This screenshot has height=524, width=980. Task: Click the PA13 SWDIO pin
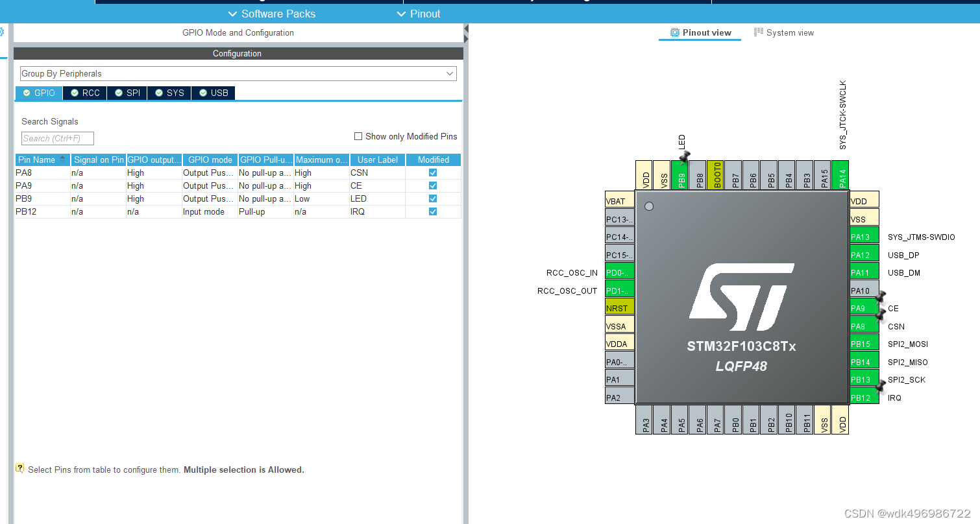click(864, 237)
